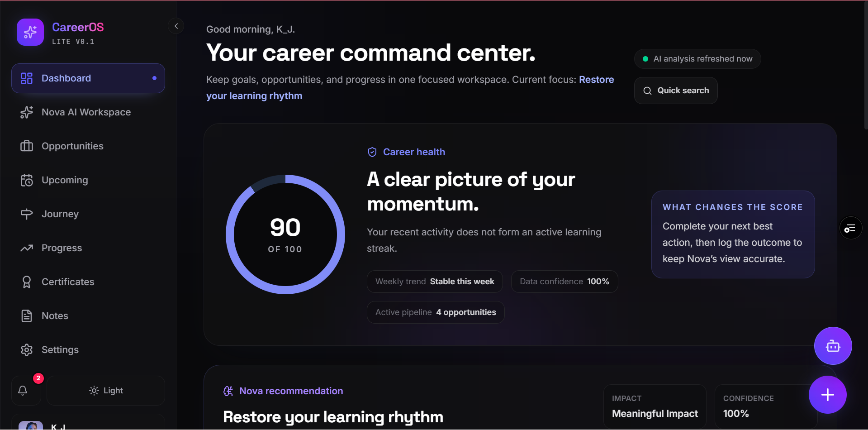The image size is (868, 430).
Task: Click the Impact Meaningful Impact card
Action: [655, 407]
